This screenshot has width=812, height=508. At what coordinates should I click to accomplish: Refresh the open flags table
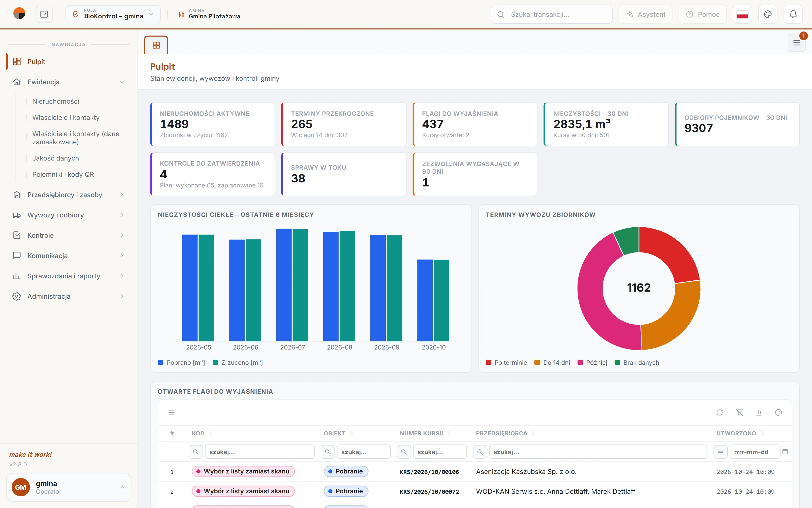click(719, 412)
